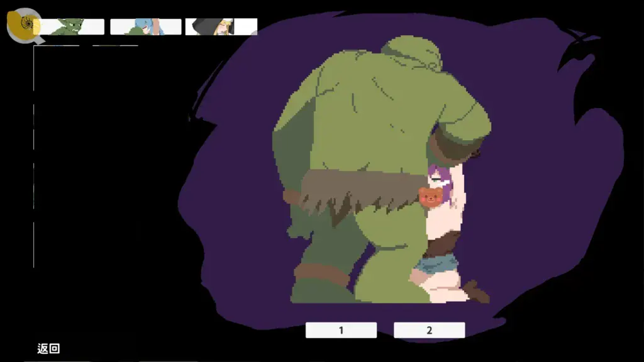Click the orange bear face sticker
This screenshot has width=644, height=362.
[x=430, y=197]
